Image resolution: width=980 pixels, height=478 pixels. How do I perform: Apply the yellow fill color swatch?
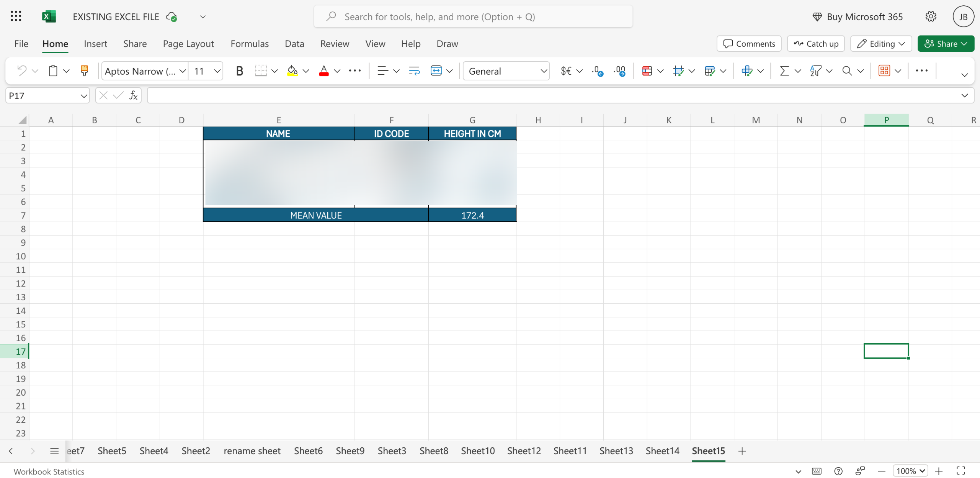292,71
